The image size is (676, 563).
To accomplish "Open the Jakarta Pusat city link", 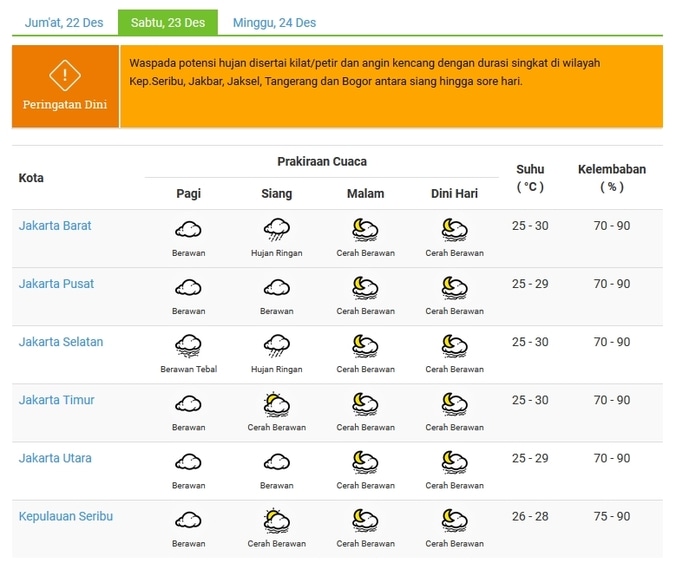I will click(56, 284).
